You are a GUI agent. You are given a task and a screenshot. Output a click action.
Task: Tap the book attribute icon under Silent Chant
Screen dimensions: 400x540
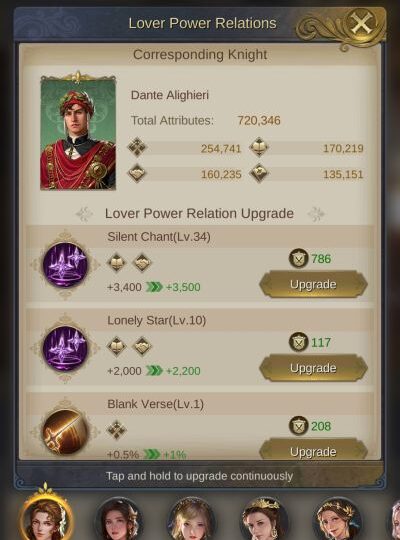pos(116,263)
